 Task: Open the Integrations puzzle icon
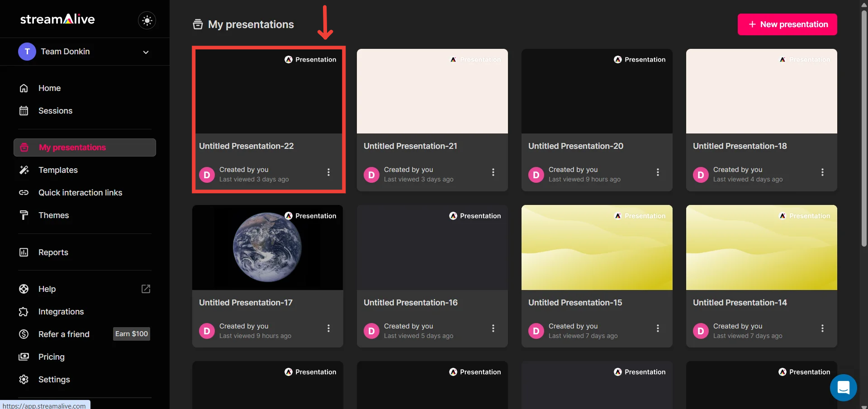pyautogui.click(x=24, y=312)
